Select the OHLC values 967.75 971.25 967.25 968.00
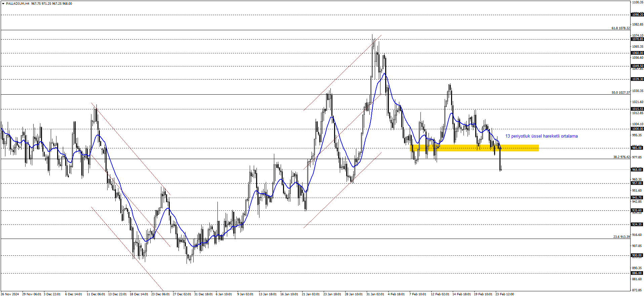This screenshot has width=644, height=298. 51,4
